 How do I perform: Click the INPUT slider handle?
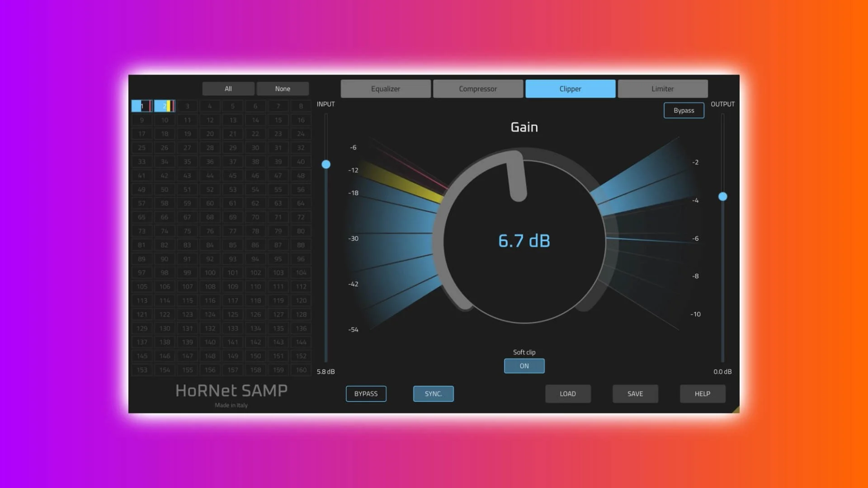pos(326,164)
